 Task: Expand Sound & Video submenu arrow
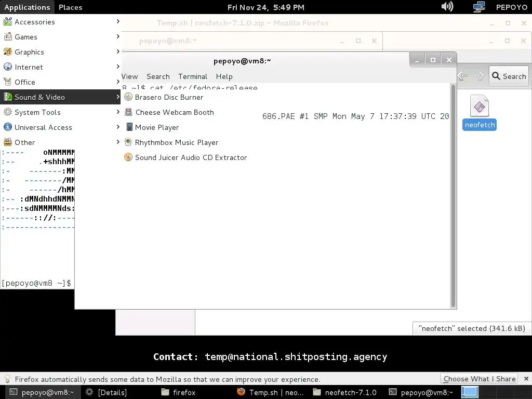(118, 97)
